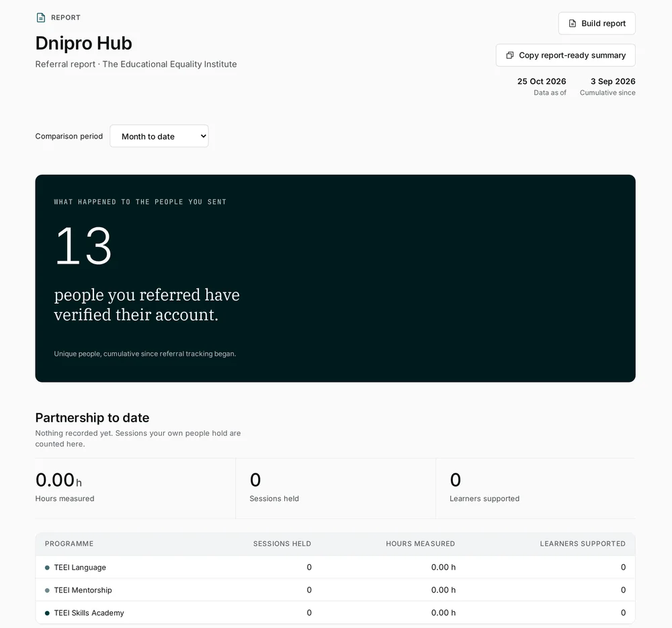Viewport: 672px width, 628px height.
Task: Click TEEI Language sessions held cell
Action: click(x=309, y=567)
